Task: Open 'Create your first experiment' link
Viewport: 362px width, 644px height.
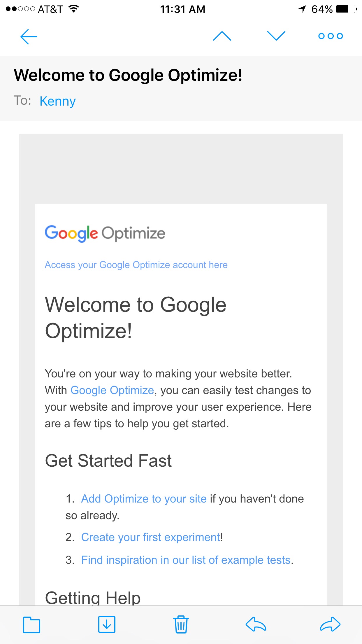Action: tap(151, 537)
